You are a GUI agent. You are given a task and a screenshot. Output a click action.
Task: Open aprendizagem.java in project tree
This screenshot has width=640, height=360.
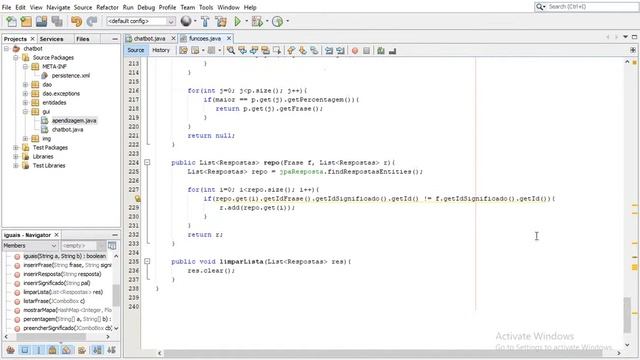pos(74,120)
